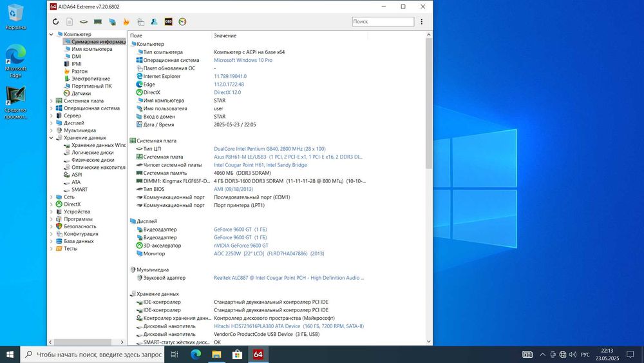
Task: Select the Датчики item in the tree
Action: coord(81,93)
